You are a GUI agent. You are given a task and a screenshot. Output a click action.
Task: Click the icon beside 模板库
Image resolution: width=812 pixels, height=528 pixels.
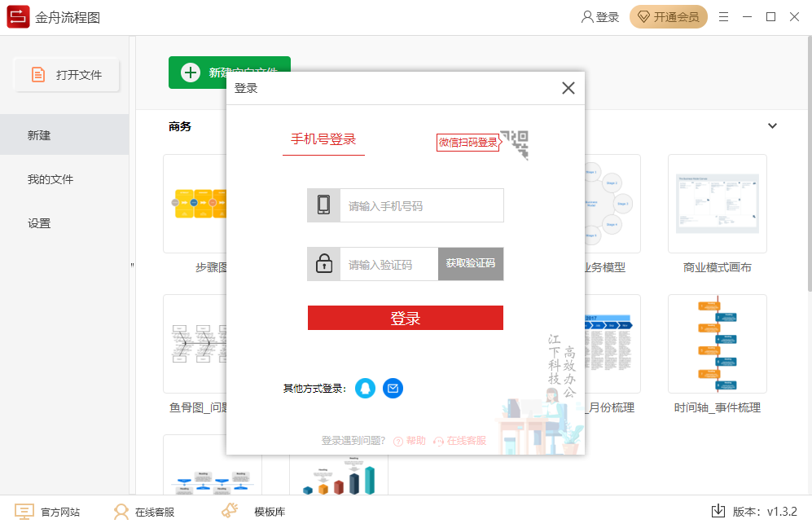click(x=230, y=511)
